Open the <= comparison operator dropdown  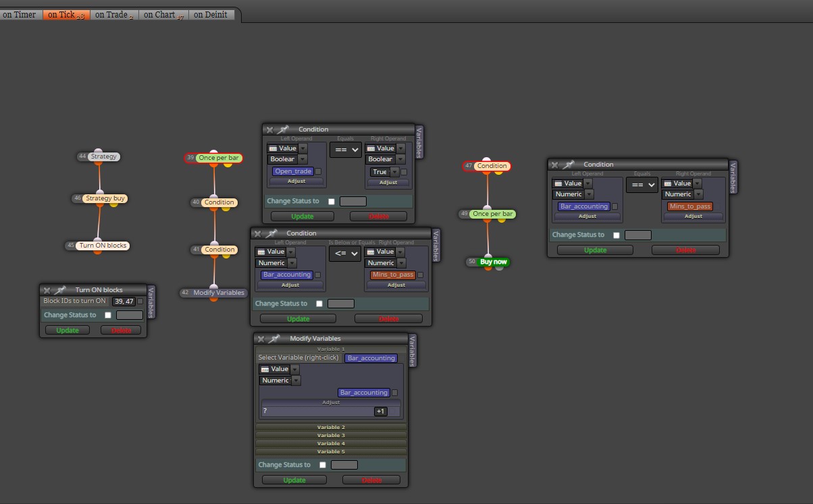click(x=345, y=254)
